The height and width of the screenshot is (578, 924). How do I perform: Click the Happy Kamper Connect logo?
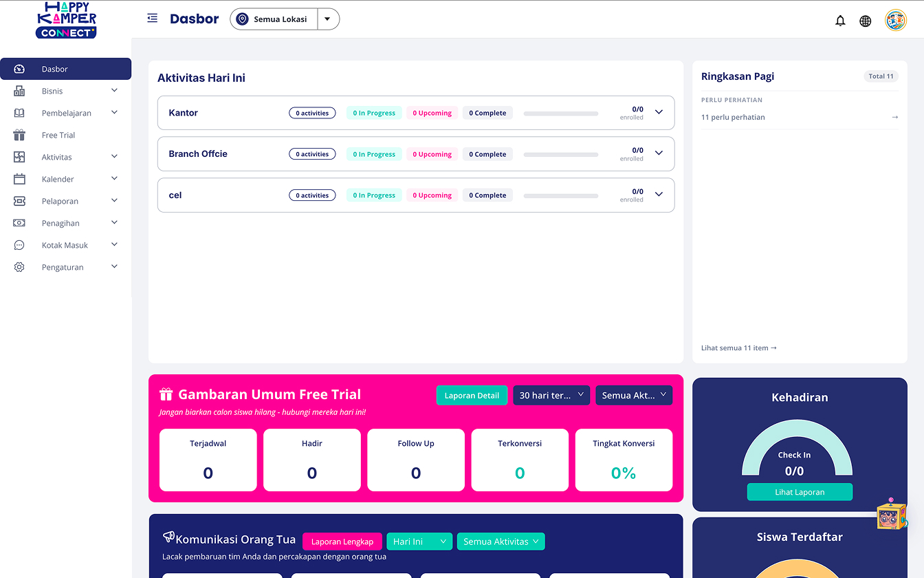coord(66,20)
